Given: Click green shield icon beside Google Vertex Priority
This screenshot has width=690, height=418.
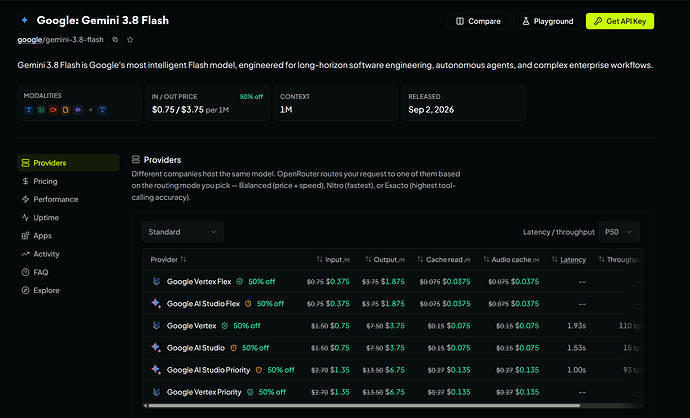Looking at the screenshot, I should point(250,392).
